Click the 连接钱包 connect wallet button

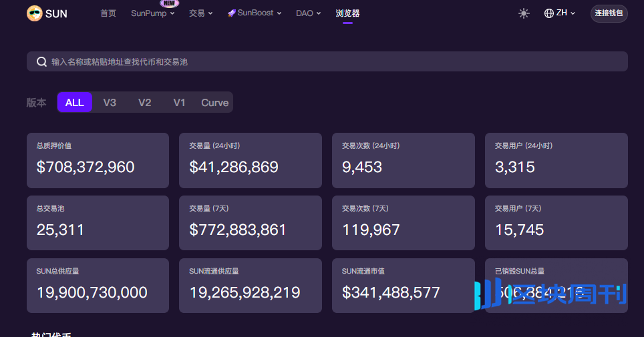[609, 13]
